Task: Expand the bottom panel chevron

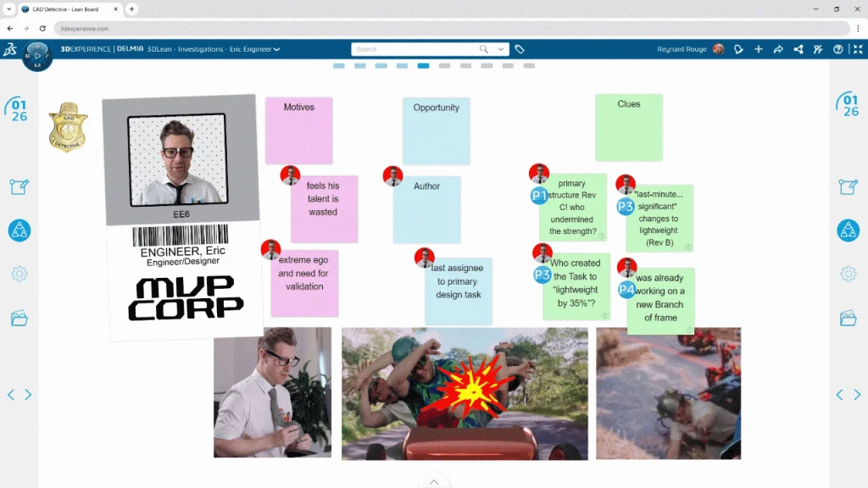Action: pyautogui.click(x=434, y=482)
